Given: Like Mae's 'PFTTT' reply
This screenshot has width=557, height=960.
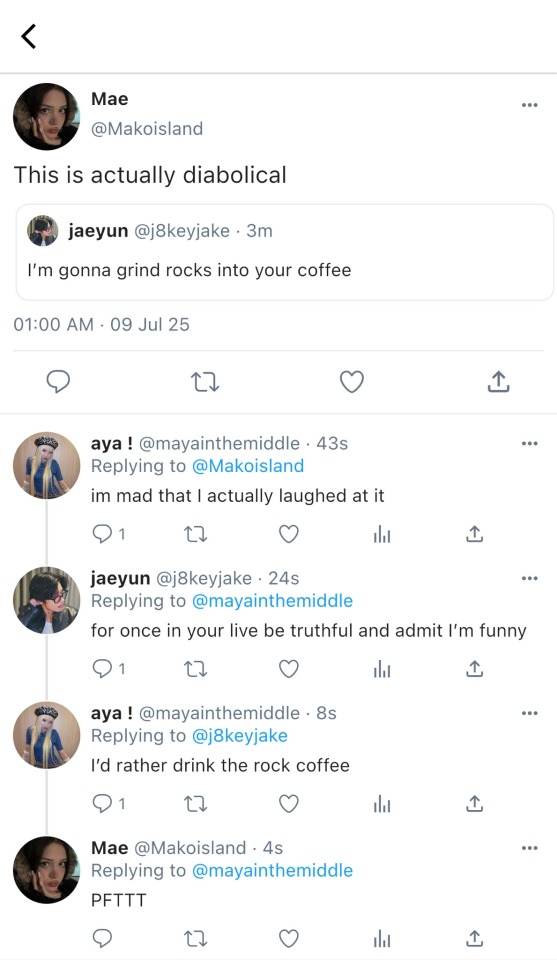Looking at the screenshot, I should [x=289, y=939].
